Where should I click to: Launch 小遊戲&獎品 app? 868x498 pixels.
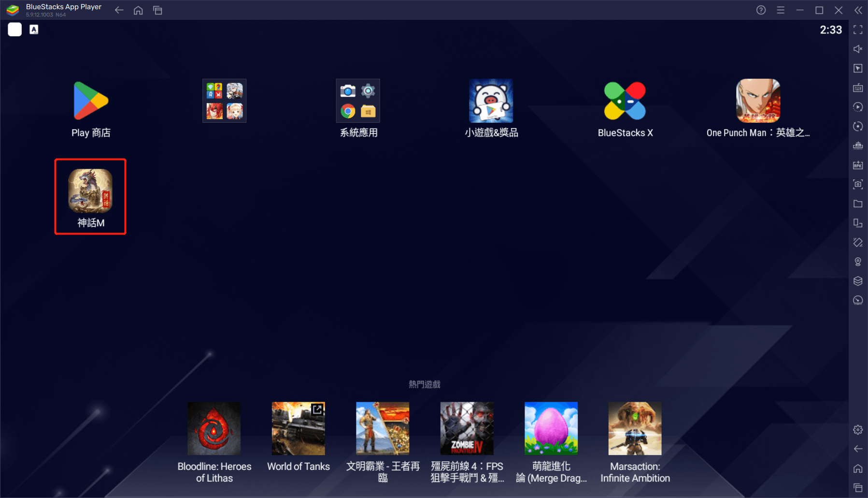pyautogui.click(x=491, y=101)
